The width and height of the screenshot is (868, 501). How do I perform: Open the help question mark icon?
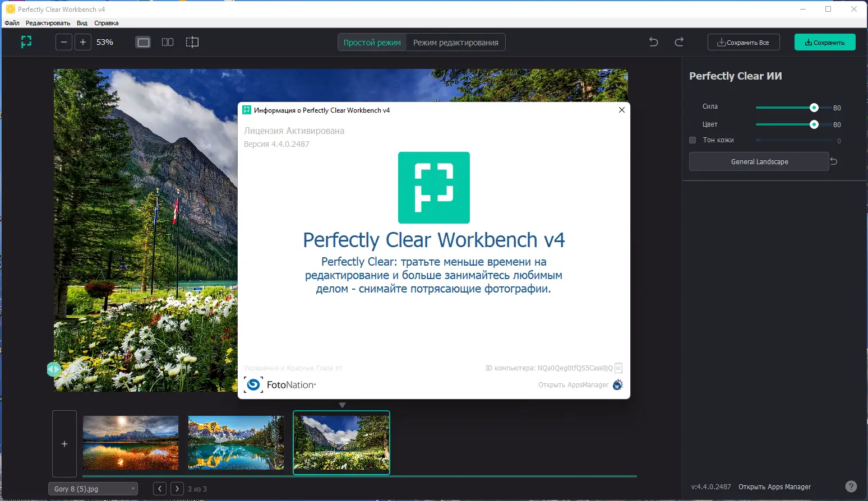click(851, 486)
